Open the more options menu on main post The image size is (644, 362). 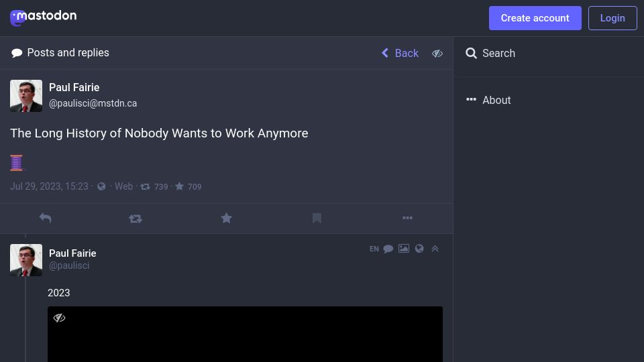(x=407, y=218)
